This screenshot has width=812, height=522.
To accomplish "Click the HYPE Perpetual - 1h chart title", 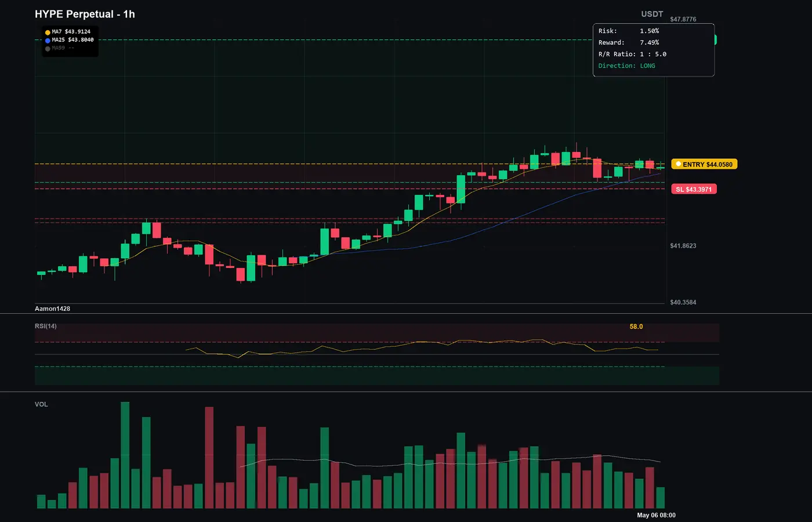I will point(85,14).
